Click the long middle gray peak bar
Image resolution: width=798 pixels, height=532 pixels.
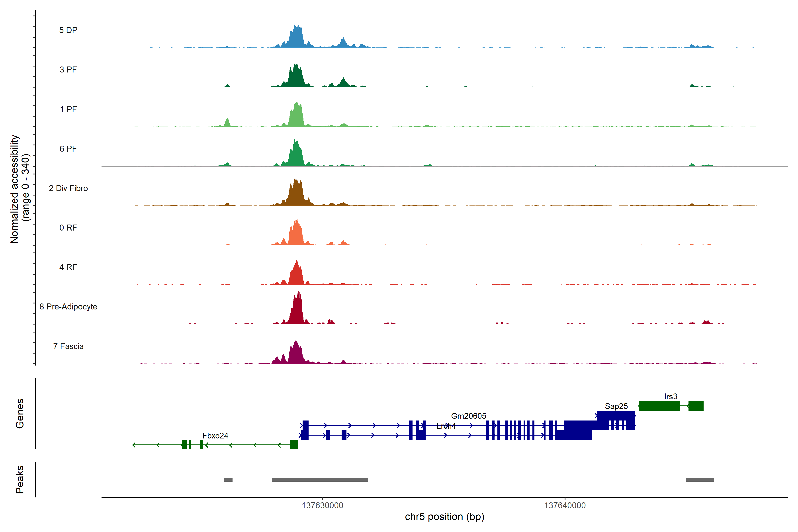(320, 480)
